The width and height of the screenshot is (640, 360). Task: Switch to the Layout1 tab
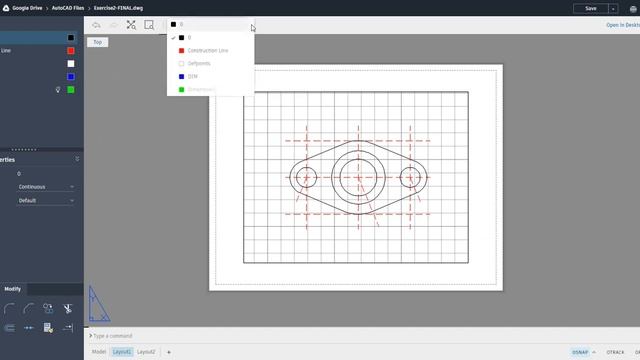[x=122, y=352]
